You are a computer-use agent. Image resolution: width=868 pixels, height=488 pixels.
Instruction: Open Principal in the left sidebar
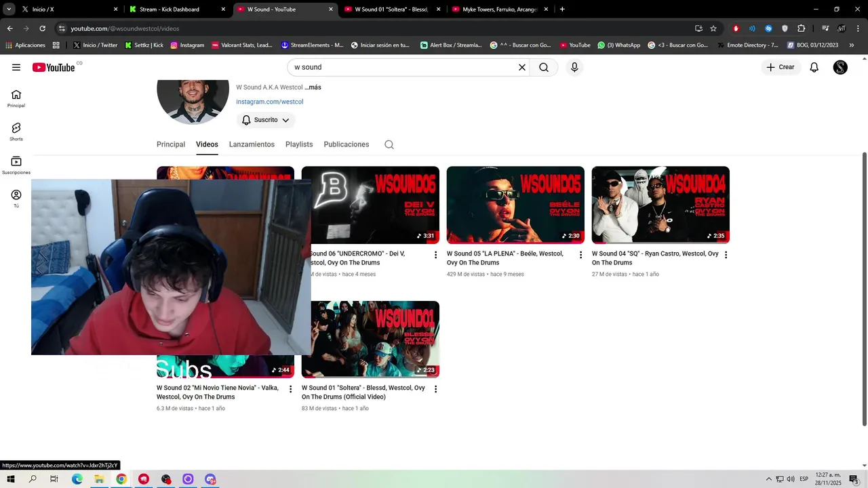point(16,99)
